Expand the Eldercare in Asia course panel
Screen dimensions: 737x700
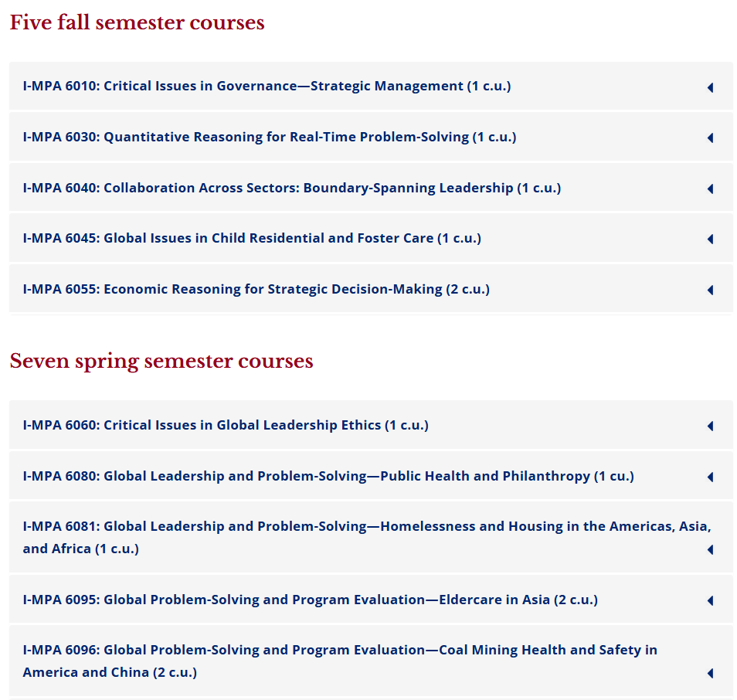(310, 600)
